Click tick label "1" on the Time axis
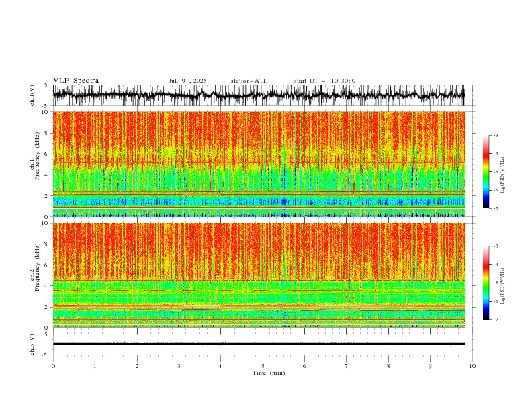This screenshot has height=411, width=532. point(95,366)
